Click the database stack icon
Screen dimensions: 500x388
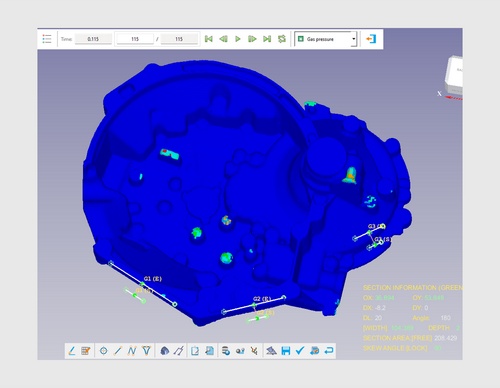coord(226,351)
